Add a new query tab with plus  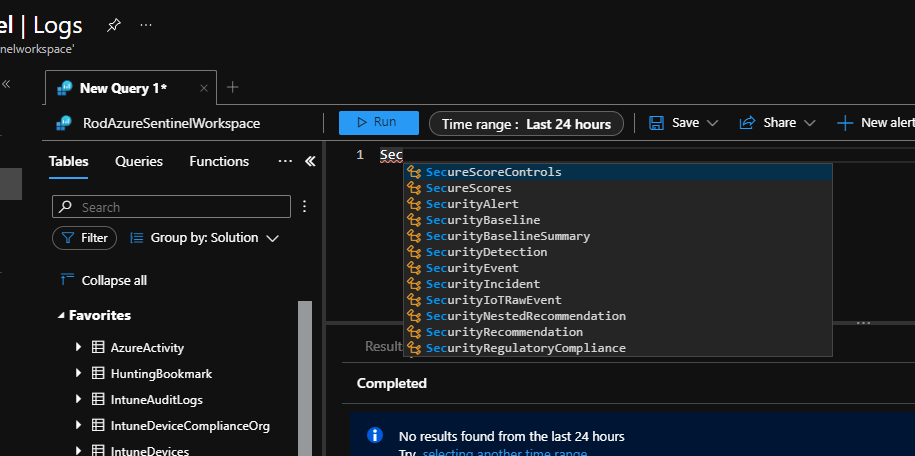(232, 88)
